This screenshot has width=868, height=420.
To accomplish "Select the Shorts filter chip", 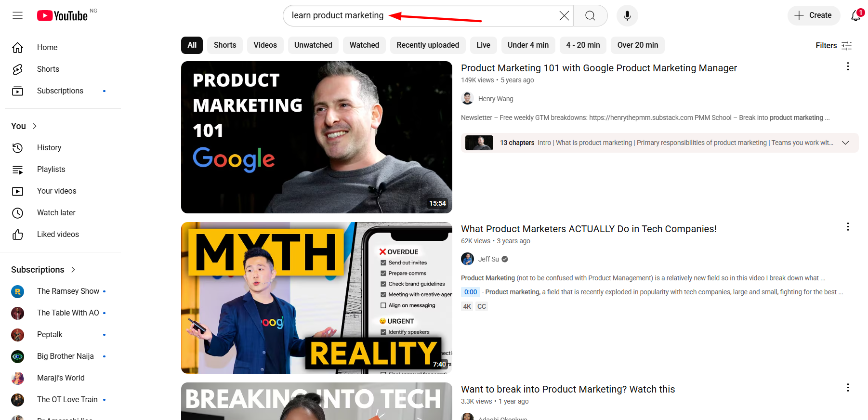I will coord(225,45).
